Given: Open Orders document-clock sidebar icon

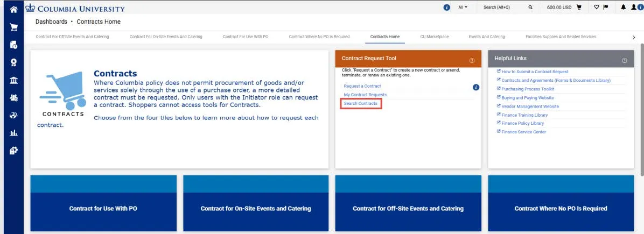Looking at the screenshot, I should pos(13,45).
